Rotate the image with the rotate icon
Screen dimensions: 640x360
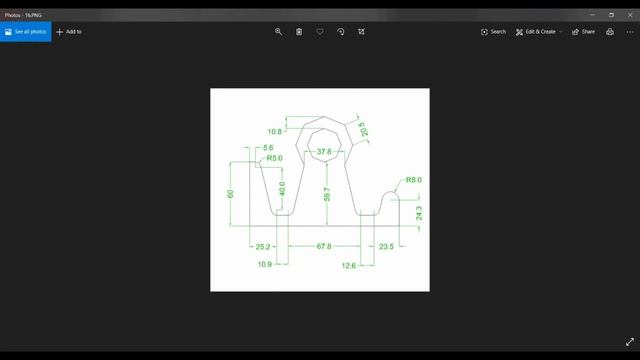click(x=341, y=31)
